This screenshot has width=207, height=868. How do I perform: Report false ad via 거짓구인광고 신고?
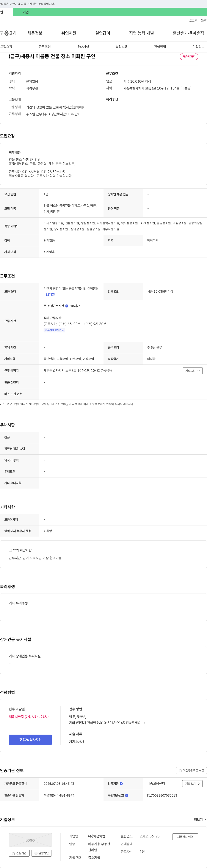[191, 770]
